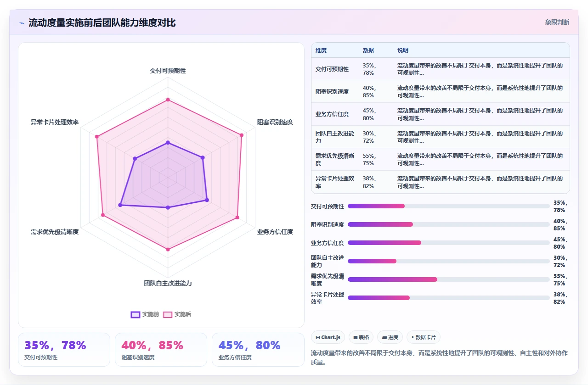Click the 35%, 78% value in the table
The image size is (588, 385).
pyautogui.click(x=370, y=69)
